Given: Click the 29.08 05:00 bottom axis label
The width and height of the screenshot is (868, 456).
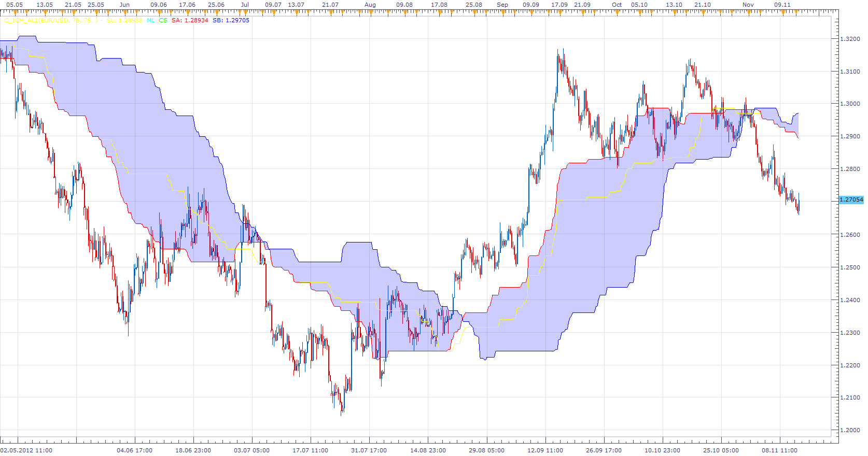Looking at the screenshot, I should tap(487, 450).
